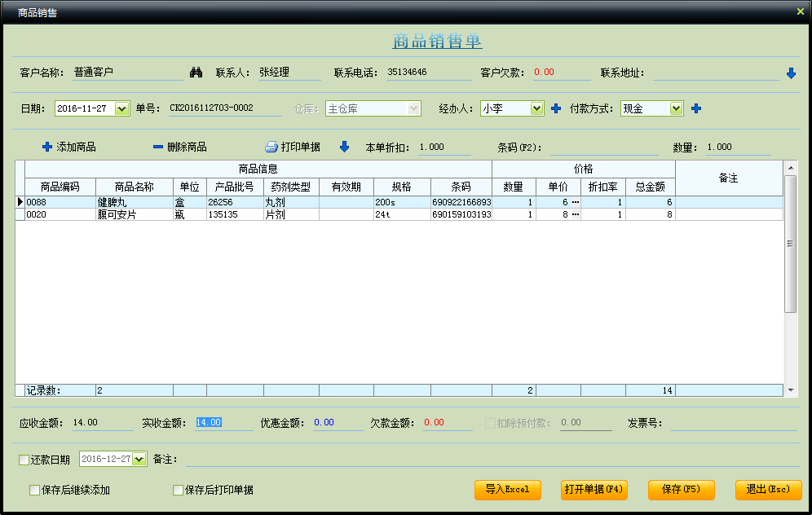Select the 健脾丸 product name cell
Screen dimensions: 812x515
point(135,202)
